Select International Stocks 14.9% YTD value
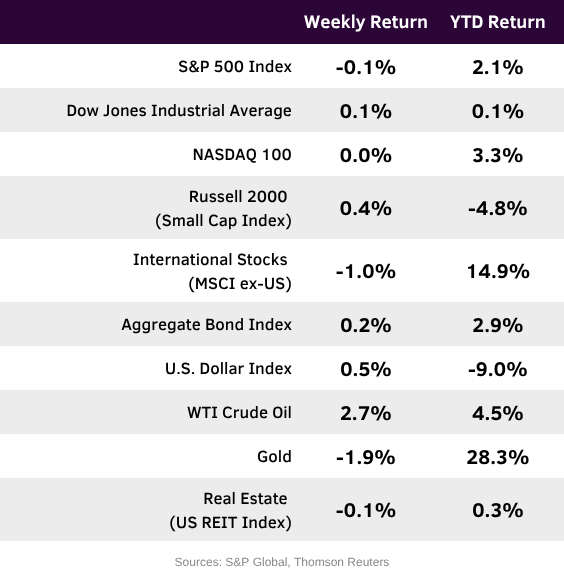This screenshot has height=585, width=564. point(498,271)
